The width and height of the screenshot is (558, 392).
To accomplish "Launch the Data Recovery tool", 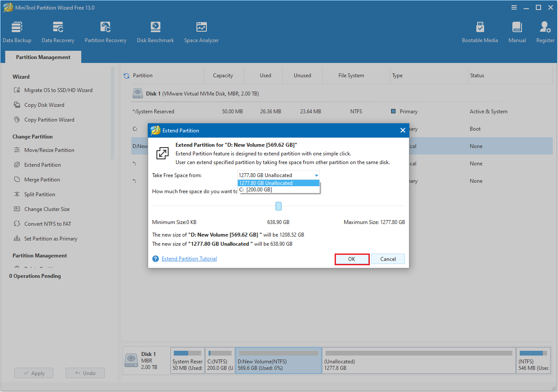I will point(58,32).
